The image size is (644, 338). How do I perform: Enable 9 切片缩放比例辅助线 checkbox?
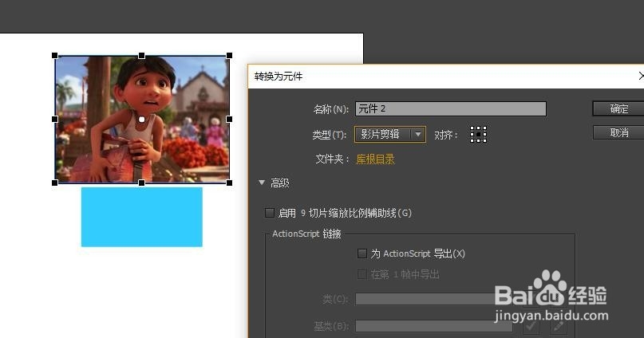click(x=270, y=213)
